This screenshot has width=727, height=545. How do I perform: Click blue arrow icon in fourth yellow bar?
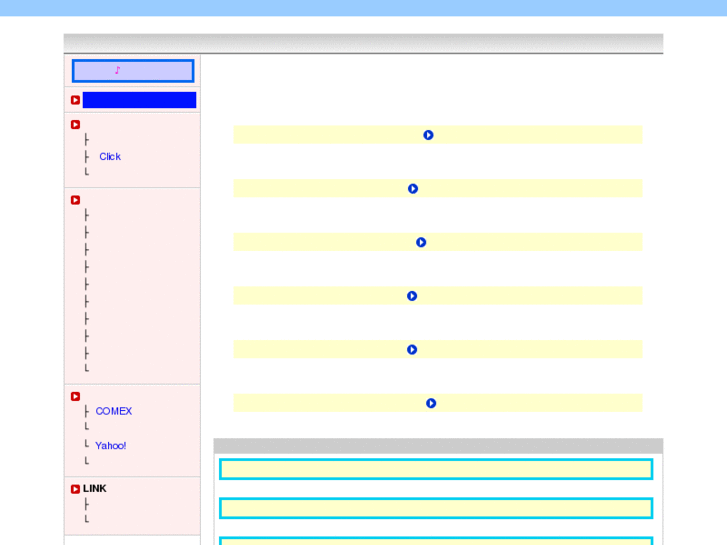(x=412, y=296)
